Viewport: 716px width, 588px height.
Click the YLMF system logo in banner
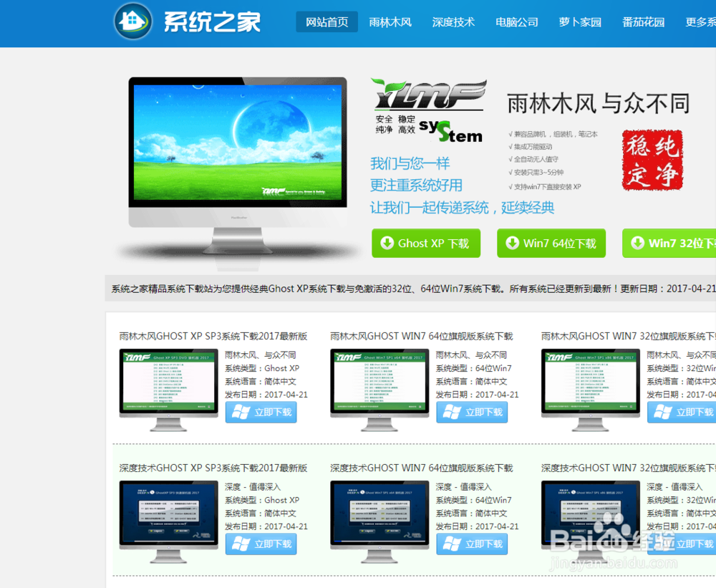pyautogui.click(x=428, y=110)
